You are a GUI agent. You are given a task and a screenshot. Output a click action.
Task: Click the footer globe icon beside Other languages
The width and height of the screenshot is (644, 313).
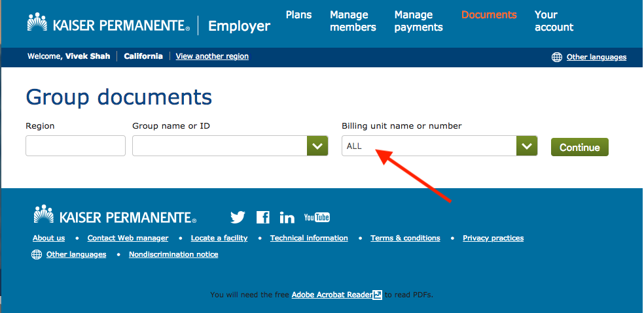[x=37, y=255]
